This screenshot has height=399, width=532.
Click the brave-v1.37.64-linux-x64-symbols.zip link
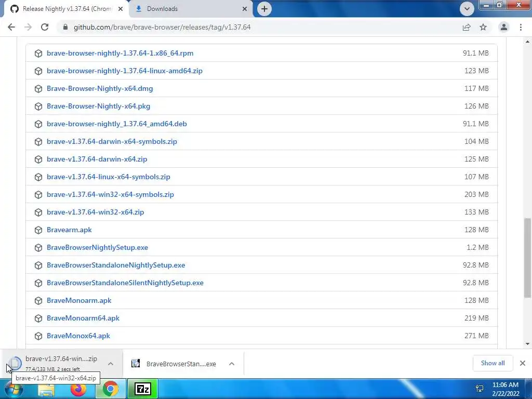point(109,177)
